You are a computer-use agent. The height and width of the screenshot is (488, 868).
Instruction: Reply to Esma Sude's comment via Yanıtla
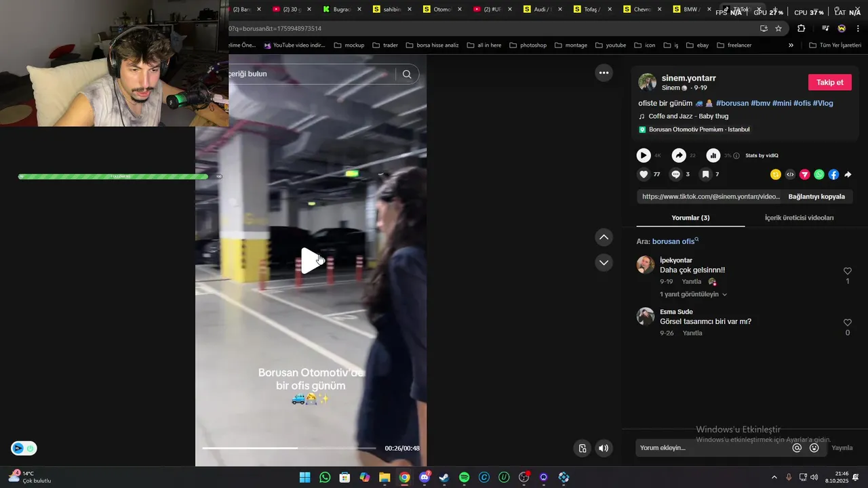point(692,333)
